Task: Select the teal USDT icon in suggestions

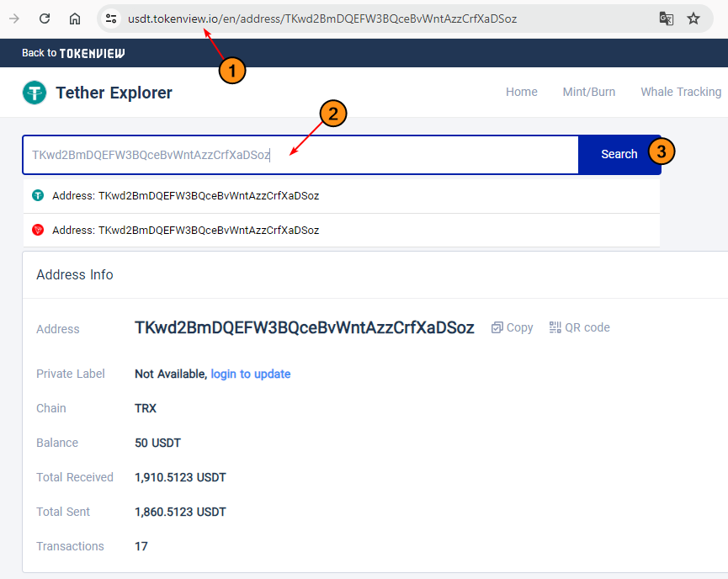Action: click(36, 194)
